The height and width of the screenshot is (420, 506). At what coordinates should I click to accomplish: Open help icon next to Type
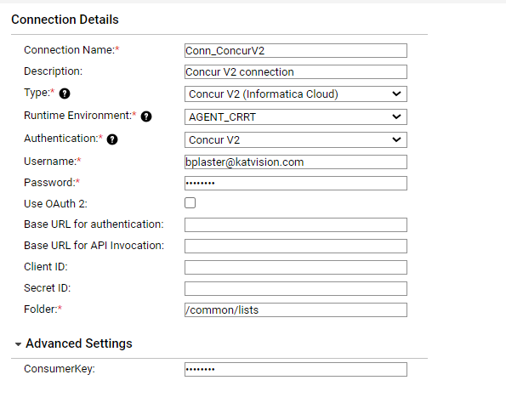pyautogui.click(x=65, y=94)
